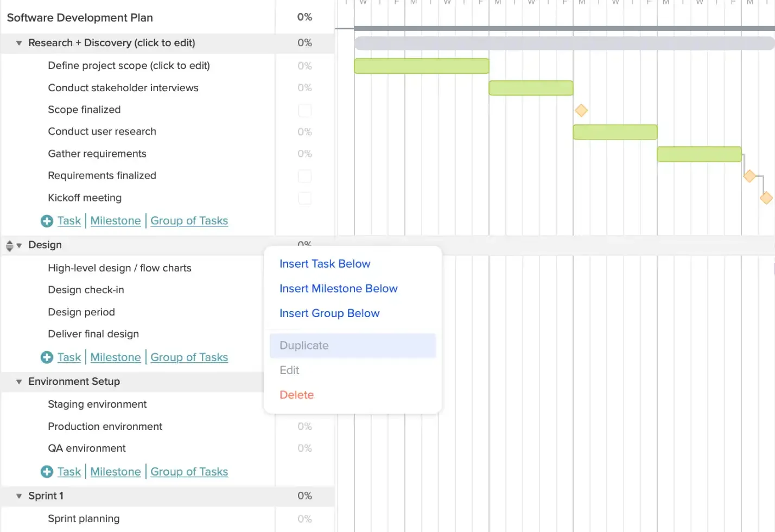Add a Milestone under Design
This screenshot has width=775, height=532.
[x=116, y=357]
